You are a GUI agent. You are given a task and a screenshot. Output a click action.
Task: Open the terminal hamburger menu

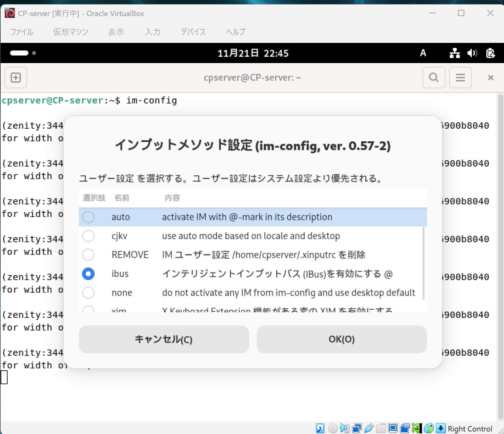point(460,78)
